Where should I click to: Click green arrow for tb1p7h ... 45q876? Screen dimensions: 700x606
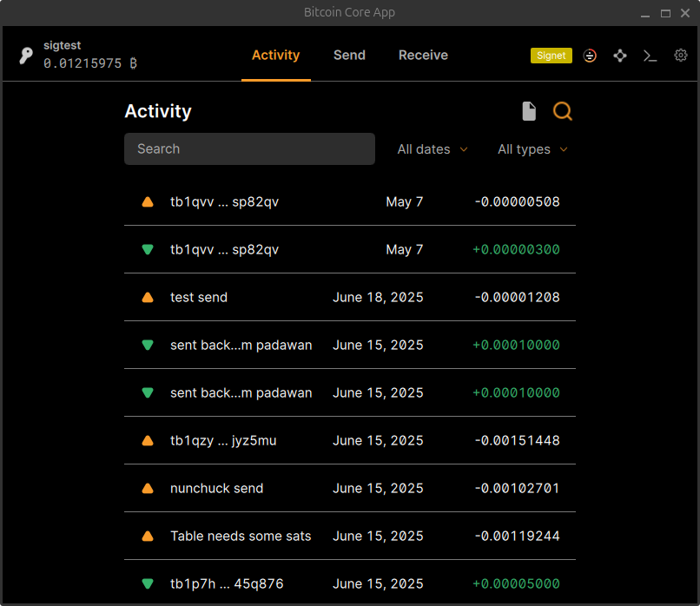[148, 583]
